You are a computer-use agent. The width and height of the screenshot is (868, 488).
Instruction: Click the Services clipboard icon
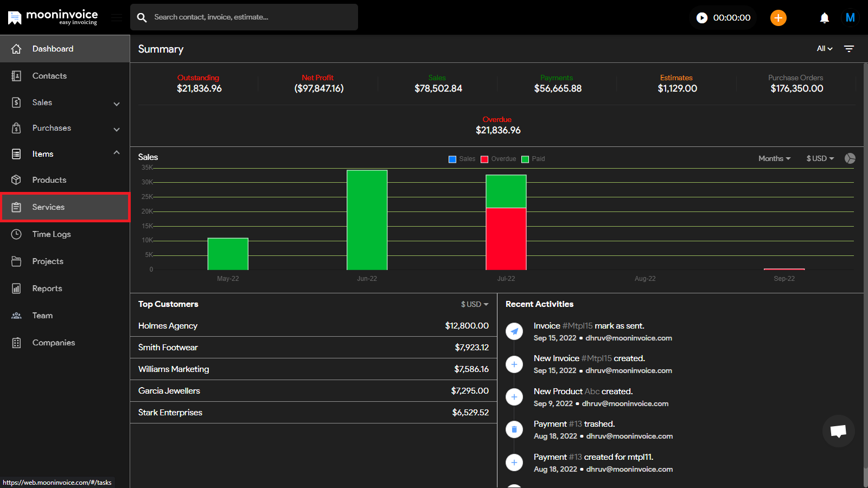[x=16, y=207]
